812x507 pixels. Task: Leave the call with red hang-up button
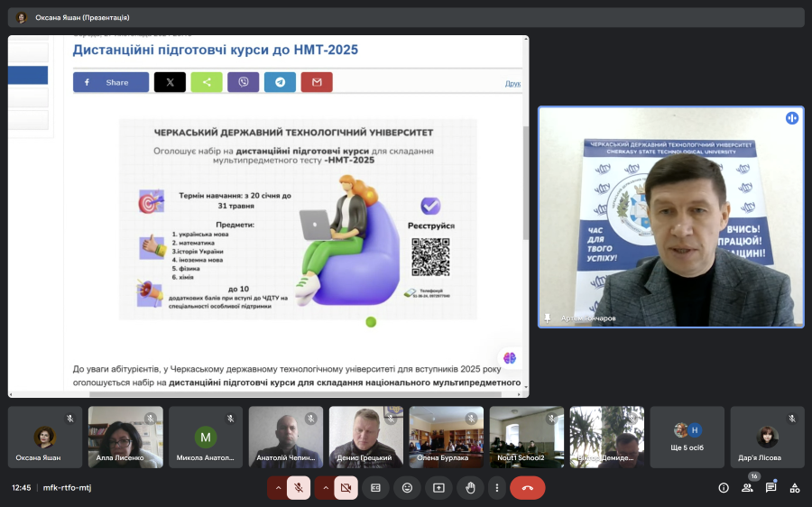(527, 488)
